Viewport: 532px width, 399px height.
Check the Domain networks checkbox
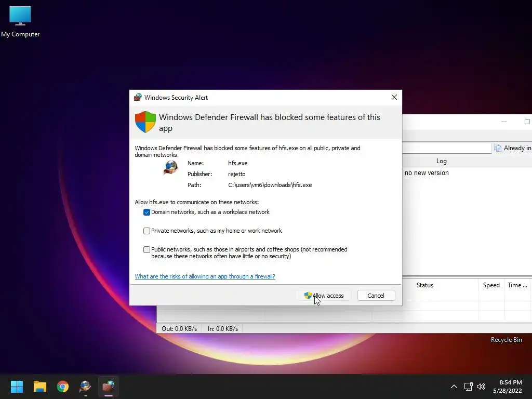coord(147,212)
